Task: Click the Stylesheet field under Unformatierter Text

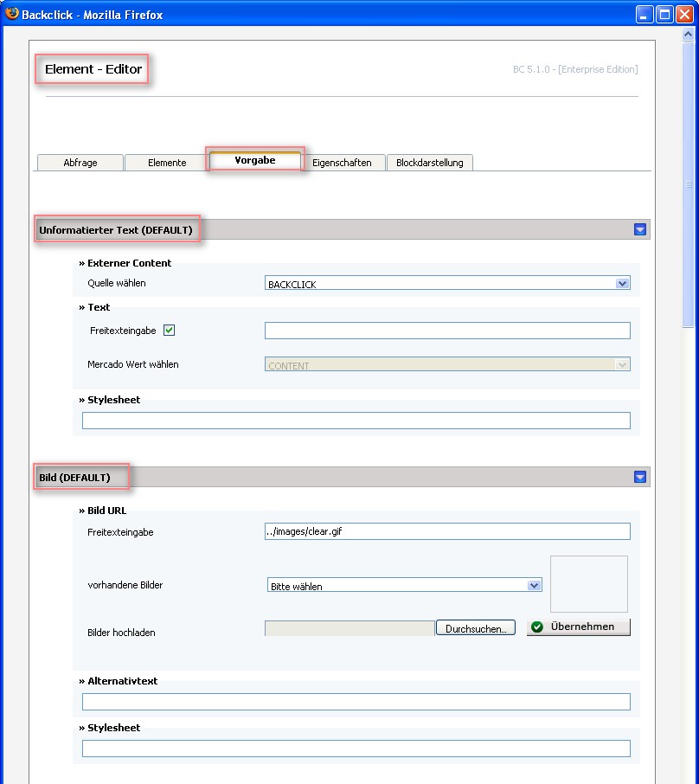Action: 356,421
